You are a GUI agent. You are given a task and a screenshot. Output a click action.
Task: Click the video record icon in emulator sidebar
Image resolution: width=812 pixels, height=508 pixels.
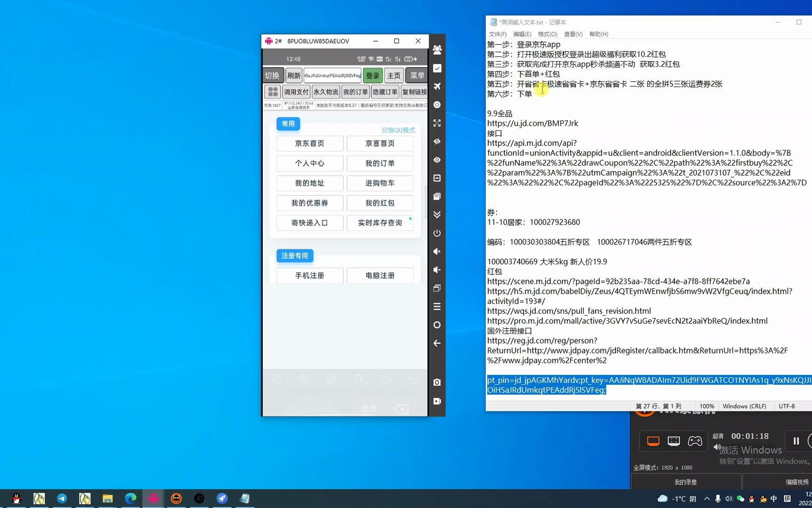(437, 401)
